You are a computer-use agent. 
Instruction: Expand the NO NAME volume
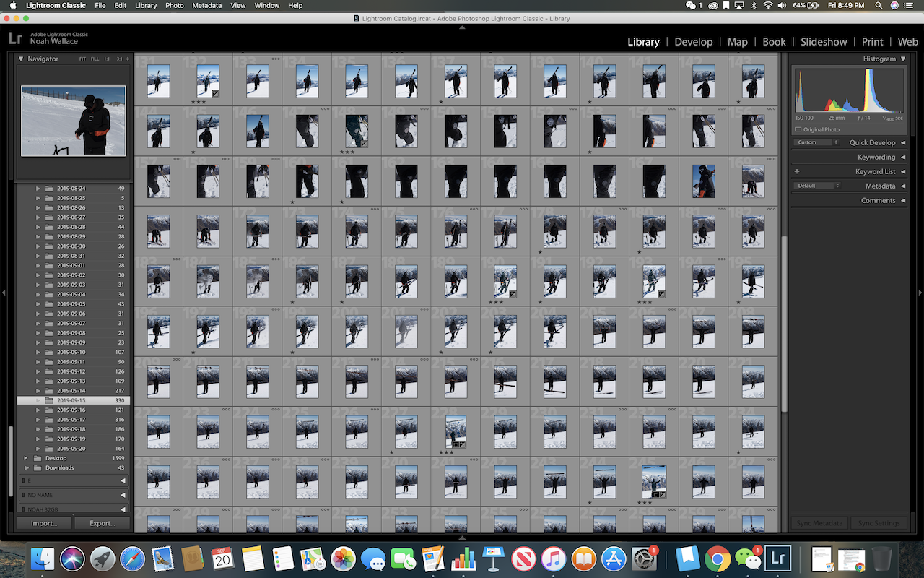coord(122,495)
